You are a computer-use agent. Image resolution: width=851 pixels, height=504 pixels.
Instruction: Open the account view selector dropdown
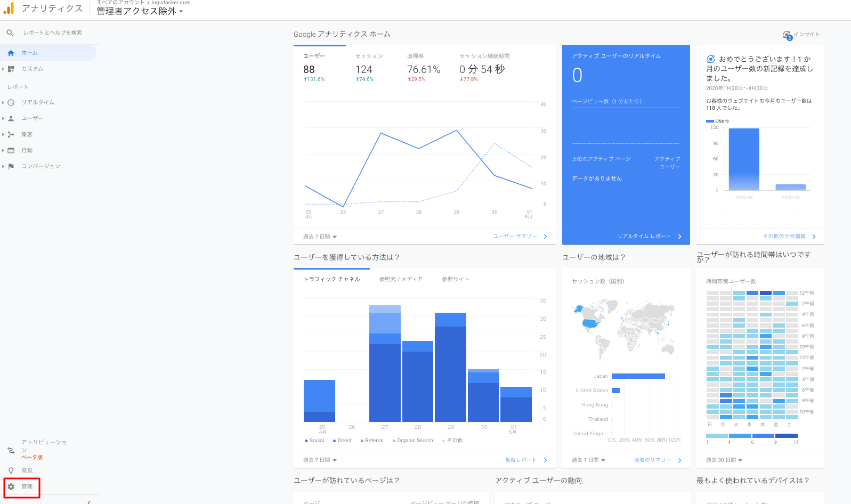[x=140, y=11]
